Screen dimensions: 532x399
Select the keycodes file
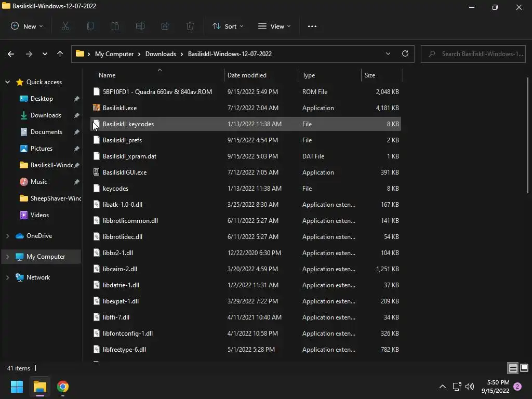[x=246, y=188]
